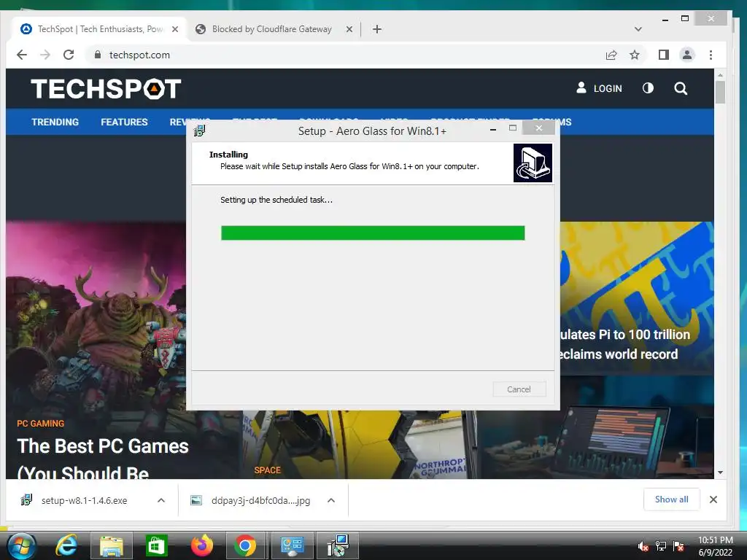This screenshot has width=747, height=560.
Task: Open the Control Panel taskbar icon
Action: pos(292,545)
